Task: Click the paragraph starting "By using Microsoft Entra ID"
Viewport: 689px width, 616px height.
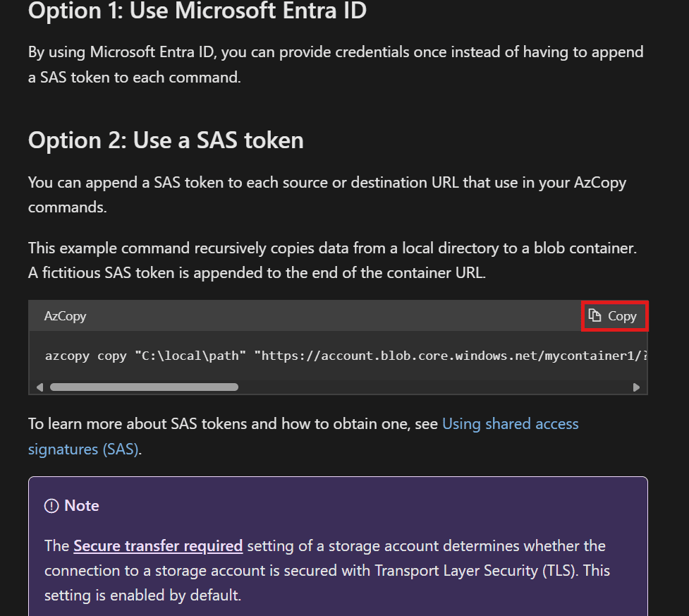Action: pyautogui.click(x=336, y=65)
